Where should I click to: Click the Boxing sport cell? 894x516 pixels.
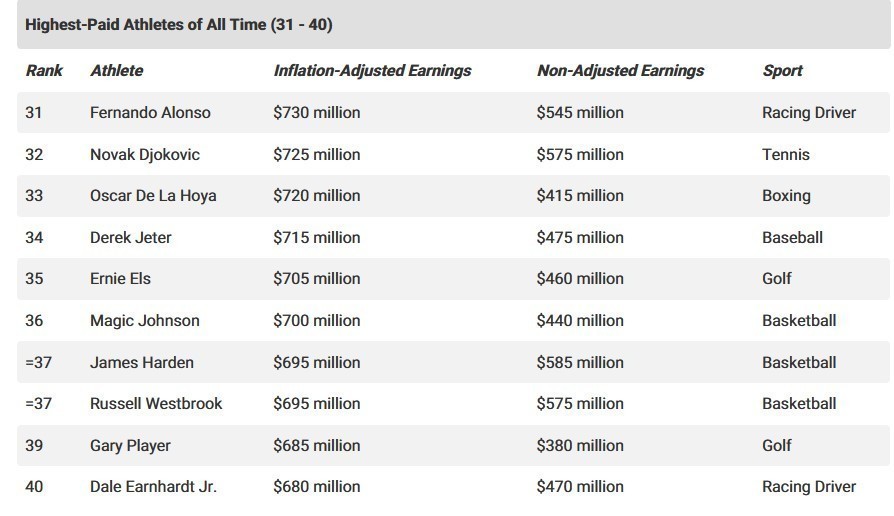coord(786,196)
